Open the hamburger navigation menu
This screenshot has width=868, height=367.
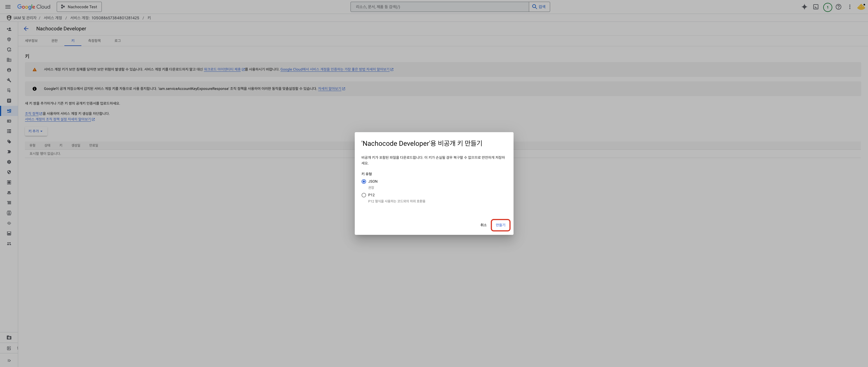[8, 7]
